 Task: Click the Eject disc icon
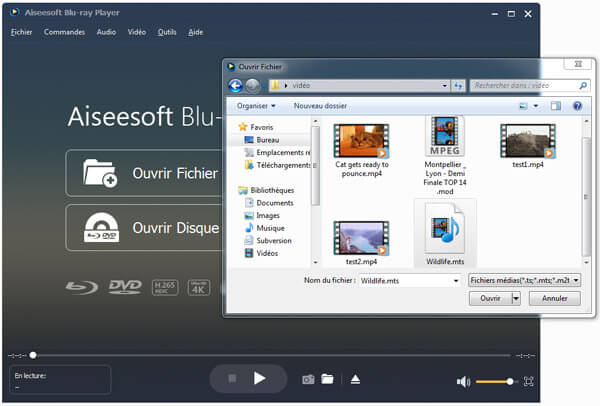tap(353, 380)
